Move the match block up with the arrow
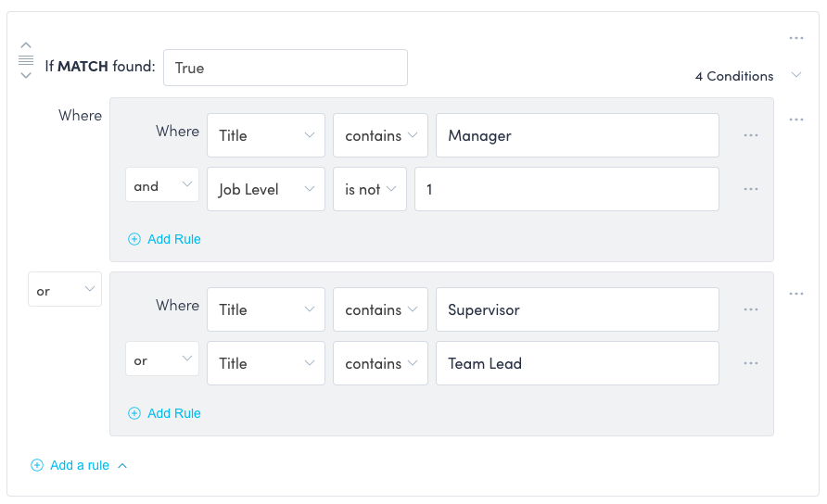The width and height of the screenshot is (827, 504). [26, 44]
